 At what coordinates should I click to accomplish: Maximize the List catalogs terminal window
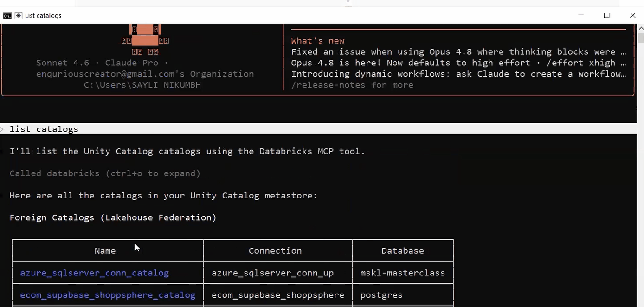click(606, 15)
